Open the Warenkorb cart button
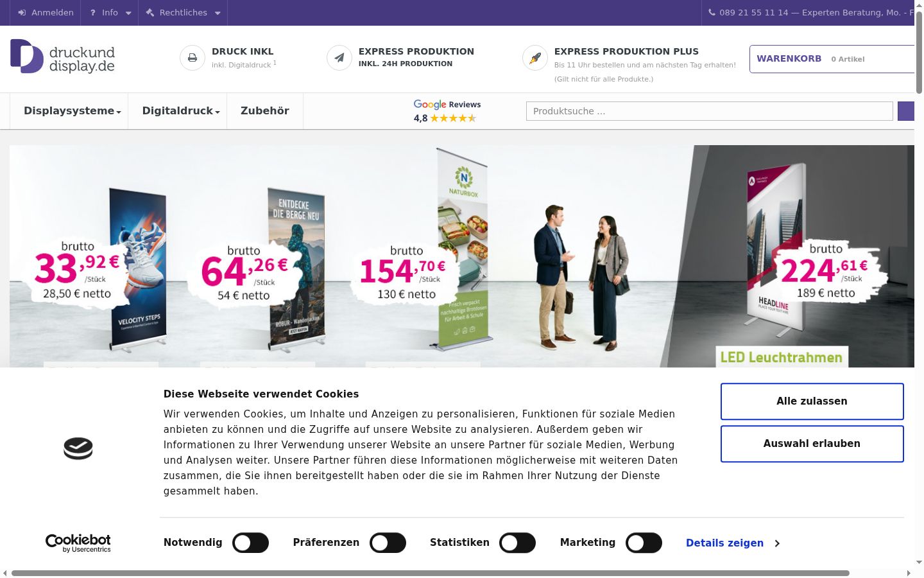 (x=832, y=59)
